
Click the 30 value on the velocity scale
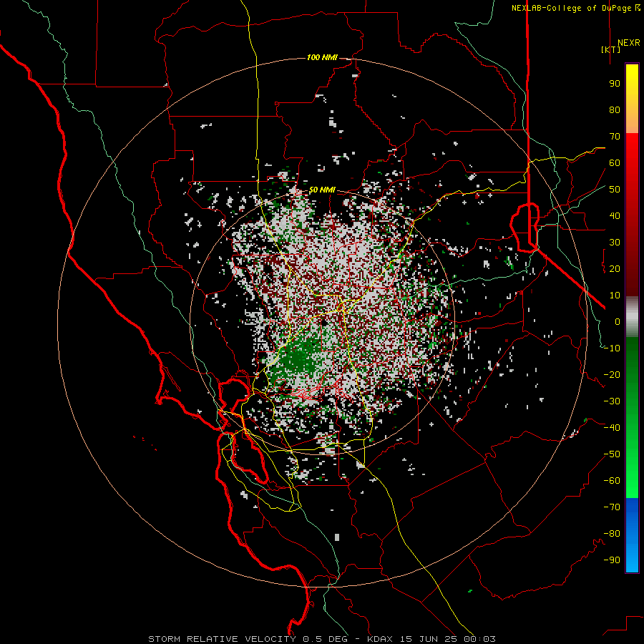(615, 243)
